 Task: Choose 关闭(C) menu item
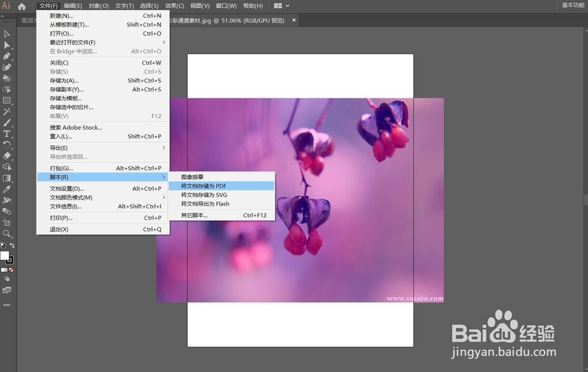click(103, 63)
